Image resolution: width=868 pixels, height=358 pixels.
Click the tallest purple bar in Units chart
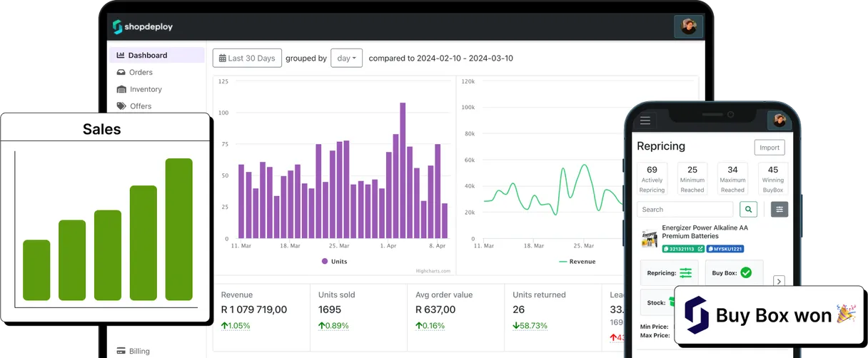(x=403, y=170)
